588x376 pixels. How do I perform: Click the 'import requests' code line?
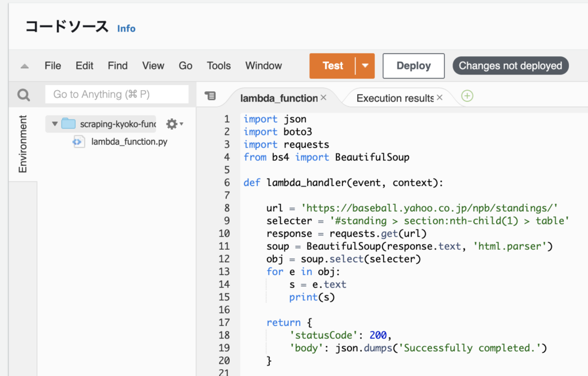pos(286,145)
